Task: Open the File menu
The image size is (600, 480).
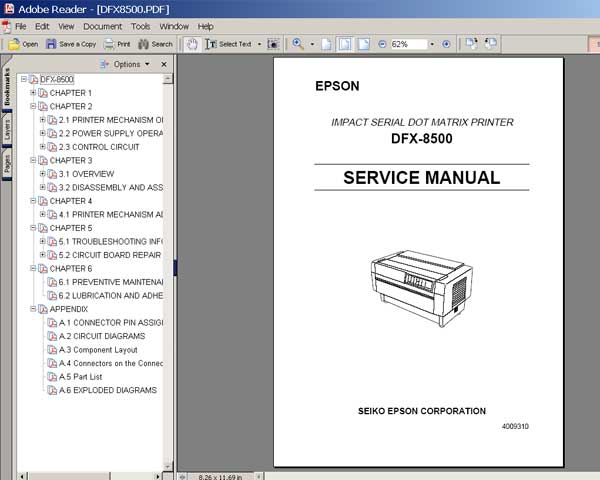Action: 20,26
